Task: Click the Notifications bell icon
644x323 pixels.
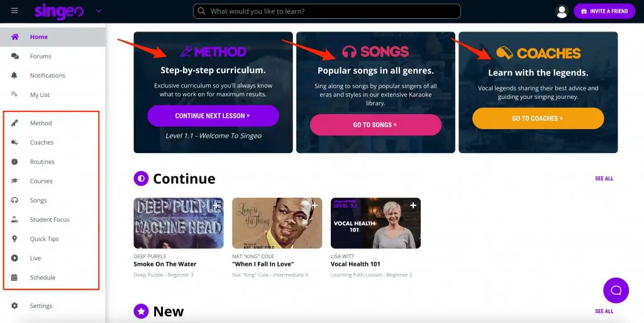Action: 14,75
